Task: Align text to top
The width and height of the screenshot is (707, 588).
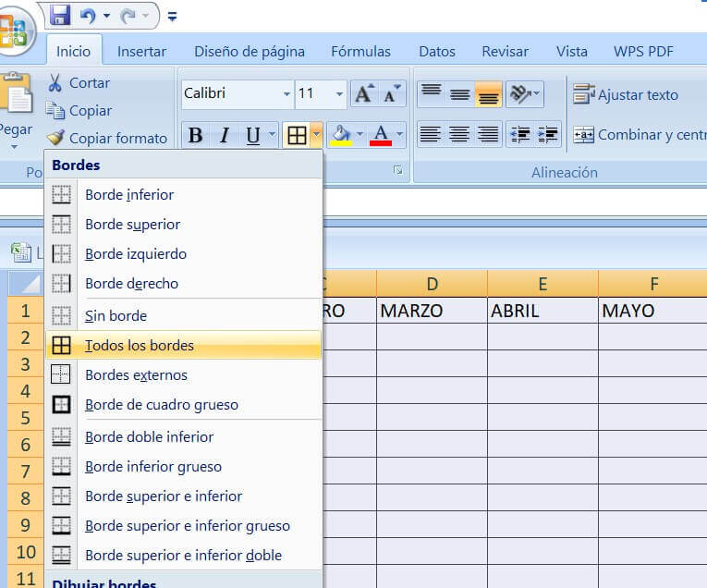Action: [431, 93]
